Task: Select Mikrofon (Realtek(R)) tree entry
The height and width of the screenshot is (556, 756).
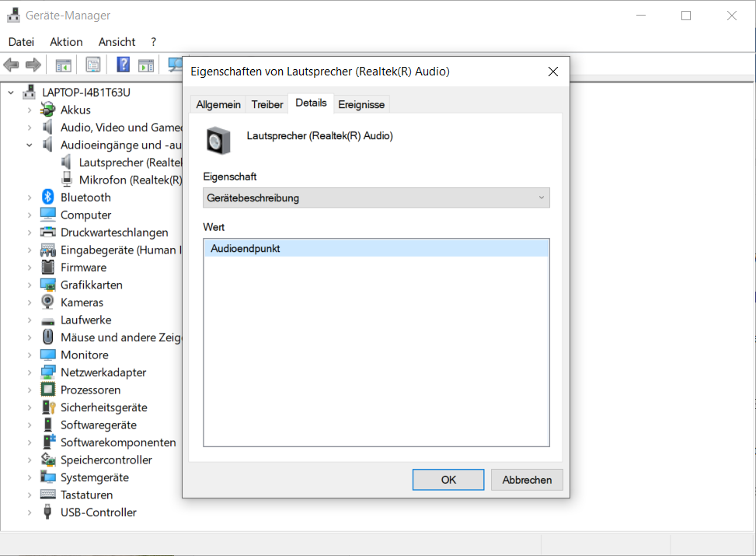Action: (x=131, y=180)
